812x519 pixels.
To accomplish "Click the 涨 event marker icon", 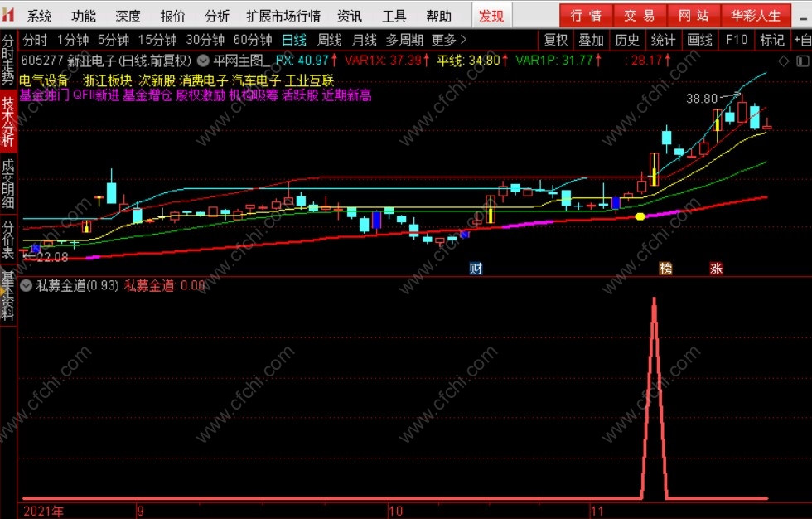I will coord(716,269).
